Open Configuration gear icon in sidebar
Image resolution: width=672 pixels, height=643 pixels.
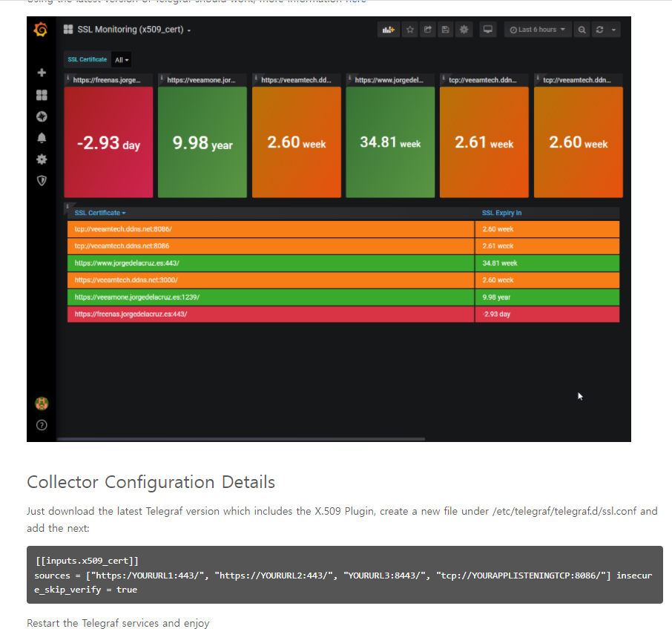pos(42,159)
